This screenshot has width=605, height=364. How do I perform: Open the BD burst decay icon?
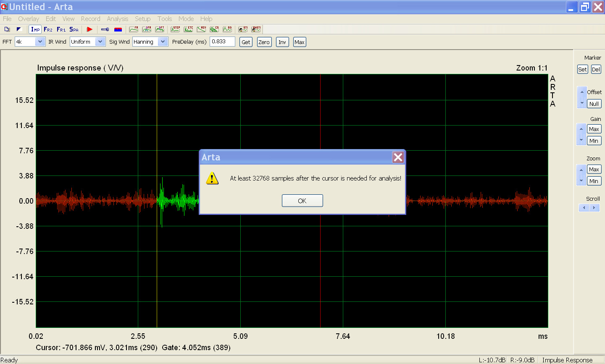coord(227,29)
